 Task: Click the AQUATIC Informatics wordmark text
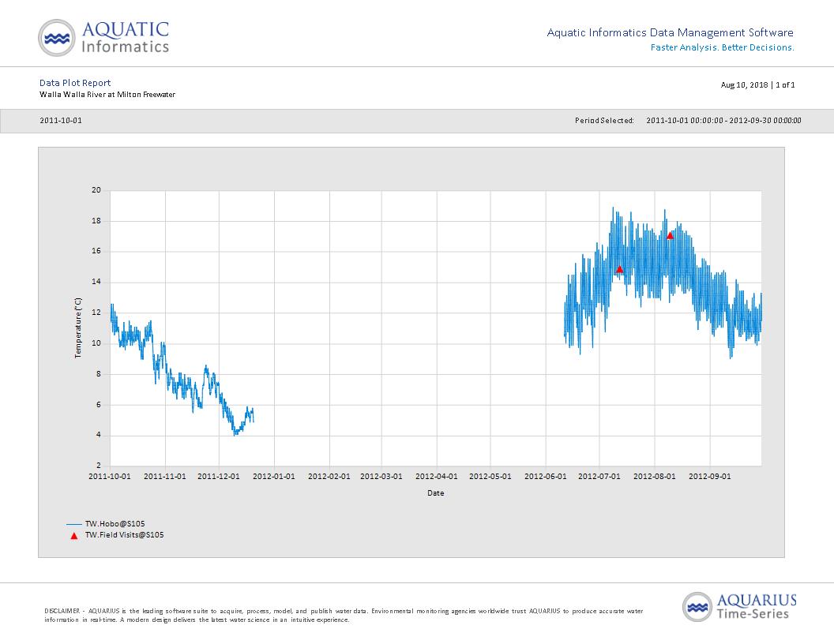126,37
